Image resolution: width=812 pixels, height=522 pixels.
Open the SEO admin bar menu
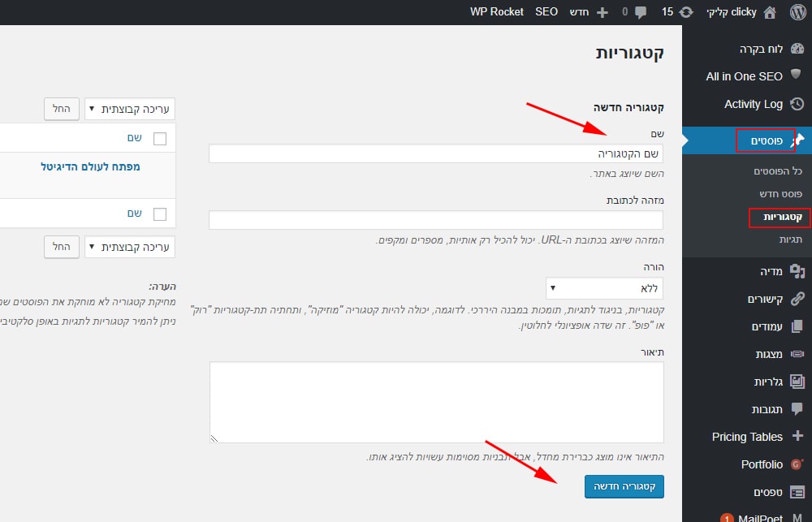pyautogui.click(x=546, y=12)
